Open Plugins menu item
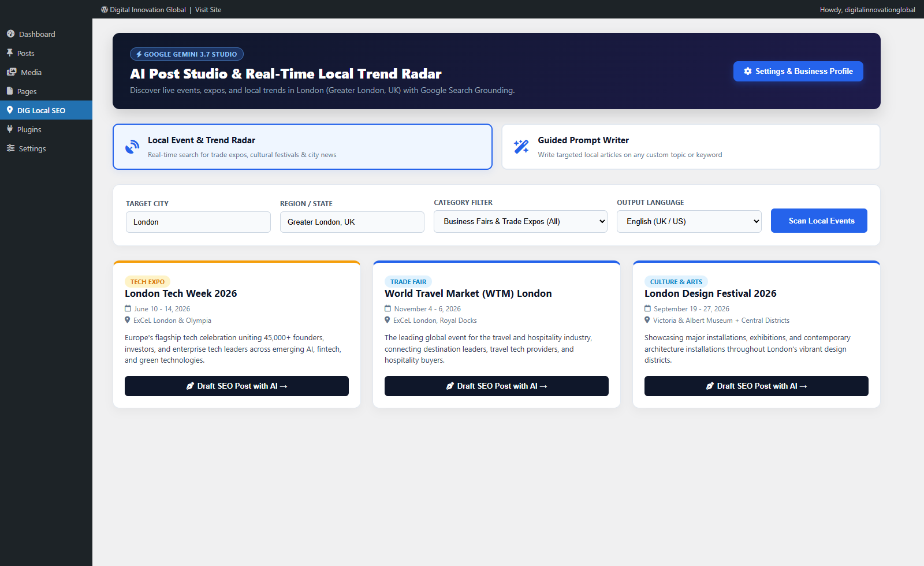Viewport: 924px width, 566px height. 46,129
